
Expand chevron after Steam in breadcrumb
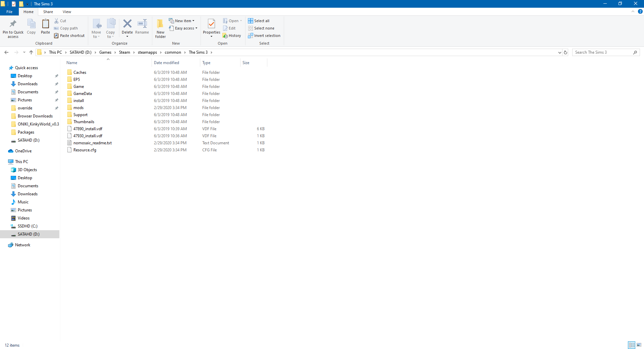coord(134,52)
